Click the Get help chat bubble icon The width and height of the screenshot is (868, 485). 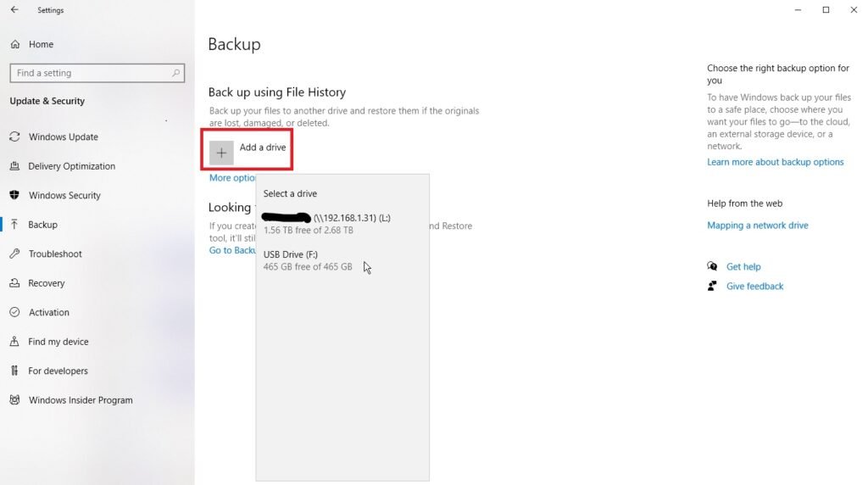pos(712,266)
